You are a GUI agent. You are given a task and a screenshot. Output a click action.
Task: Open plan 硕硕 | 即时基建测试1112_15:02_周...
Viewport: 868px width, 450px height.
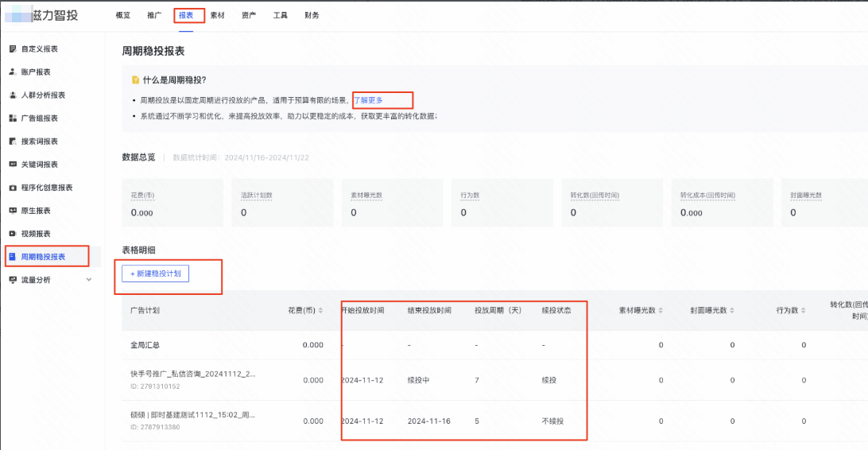[x=192, y=415]
